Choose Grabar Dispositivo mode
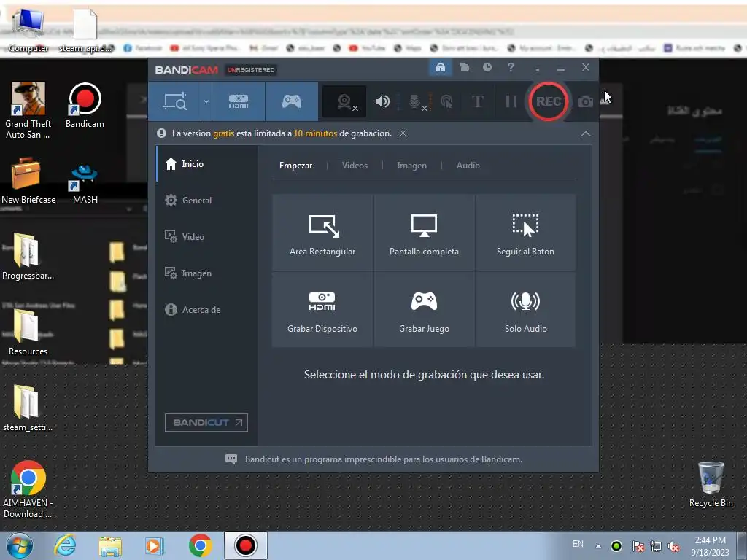 [322, 309]
